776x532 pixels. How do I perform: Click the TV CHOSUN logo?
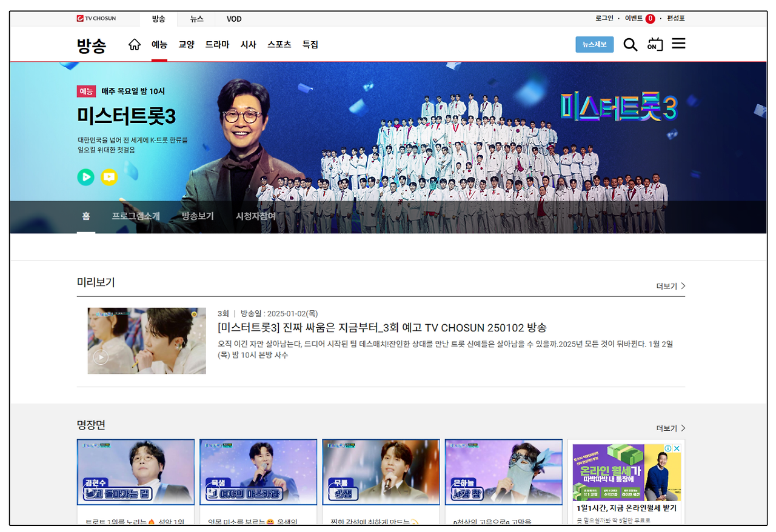tap(96, 19)
